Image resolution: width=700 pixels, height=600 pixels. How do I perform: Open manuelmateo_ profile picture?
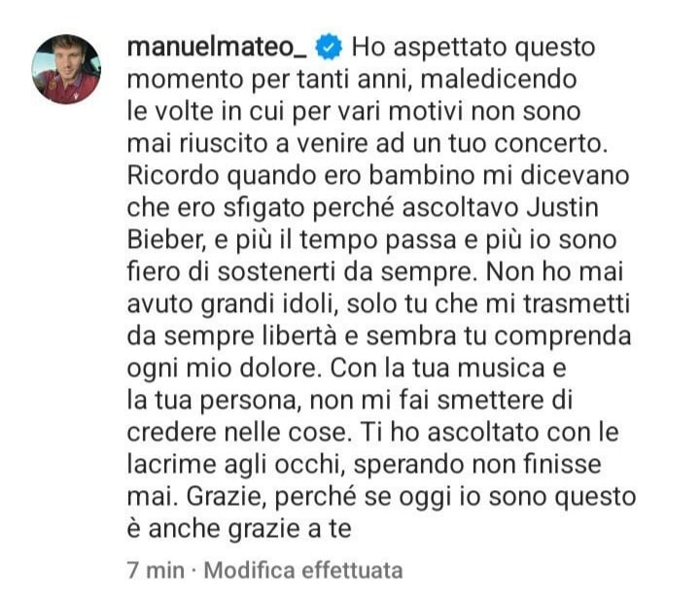pos(66,69)
